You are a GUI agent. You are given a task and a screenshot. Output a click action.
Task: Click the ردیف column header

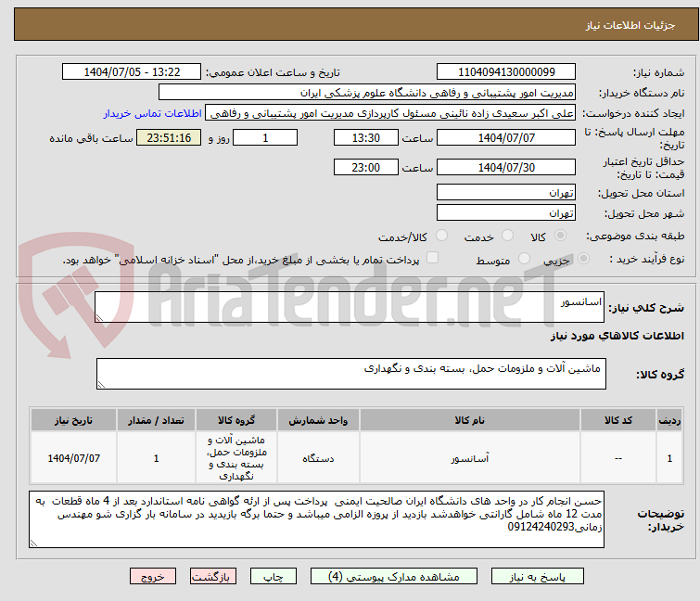click(669, 420)
